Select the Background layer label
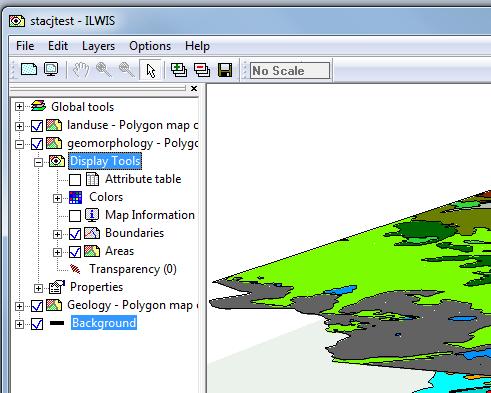Screen dimensions: 491x393 point(104,323)
